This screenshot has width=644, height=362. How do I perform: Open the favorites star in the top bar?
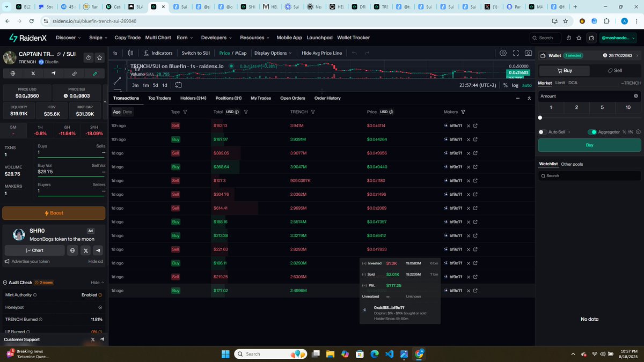tap(579, 38)
